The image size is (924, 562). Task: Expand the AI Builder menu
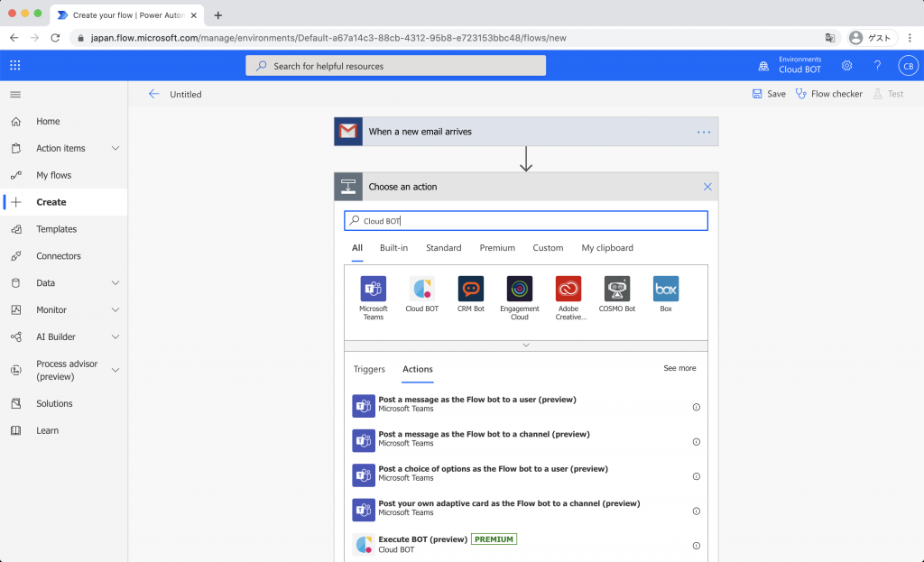(x=115, y=337)
